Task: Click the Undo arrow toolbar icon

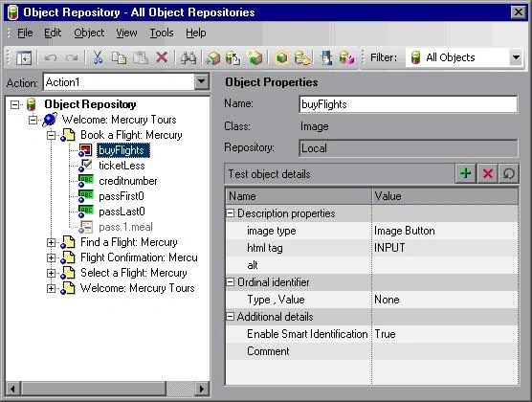Action: click(x=51, y=57)
